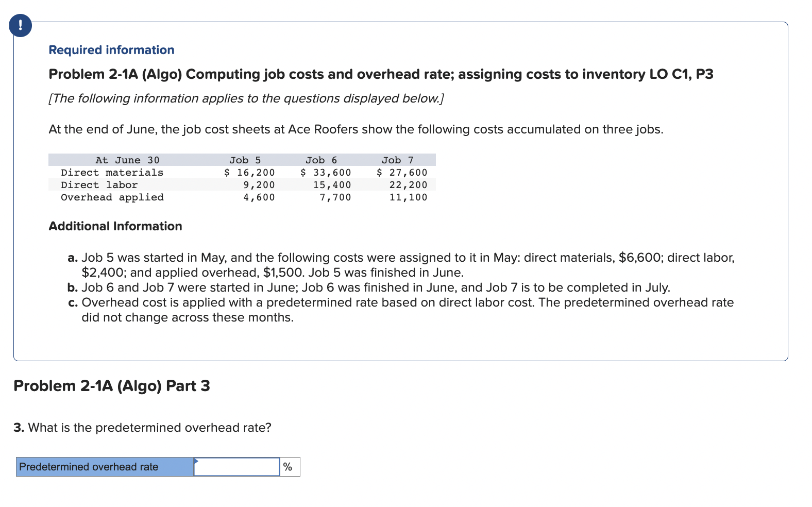The image size is (812, 507).
Task: Select the Predetermined overhead rate label cell
Action: tap(103, 466)
